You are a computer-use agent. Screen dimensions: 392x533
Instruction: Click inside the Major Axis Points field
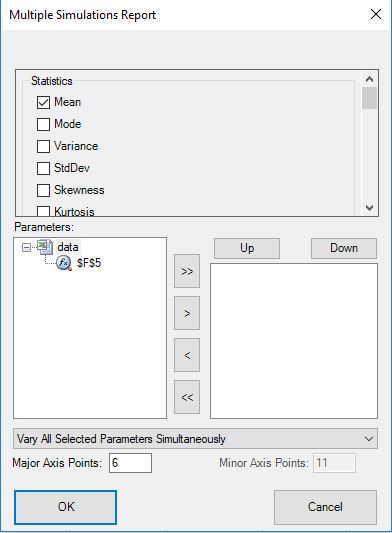[131, 463]
